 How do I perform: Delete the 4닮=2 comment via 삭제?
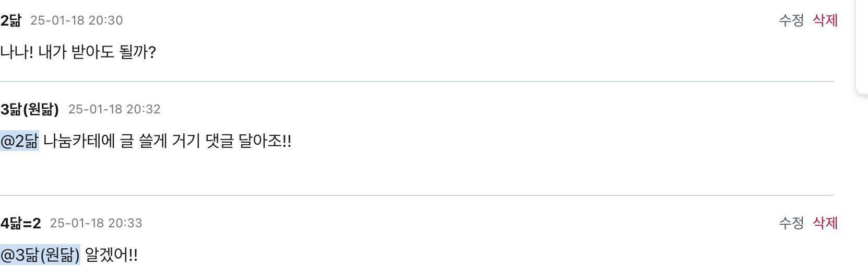825,223
